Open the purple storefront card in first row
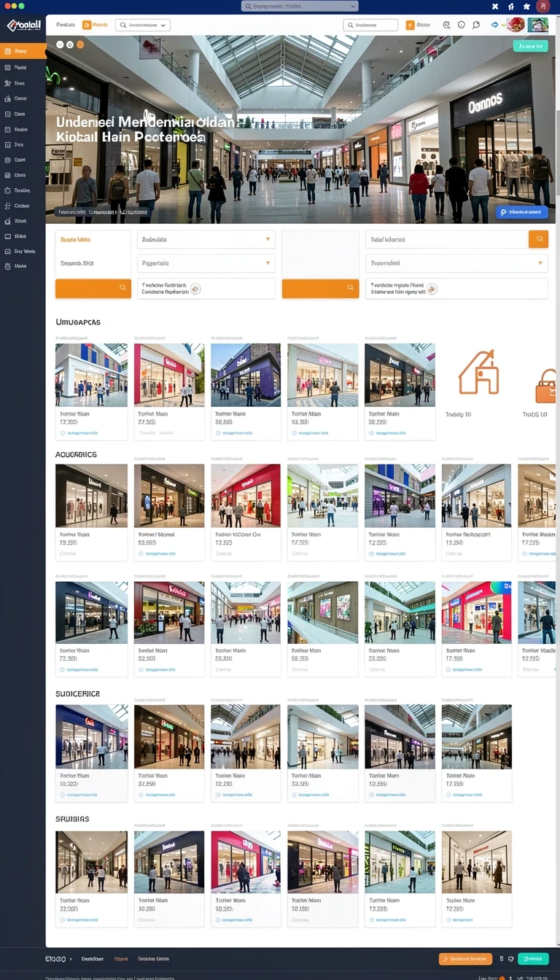 pos(246,392)
